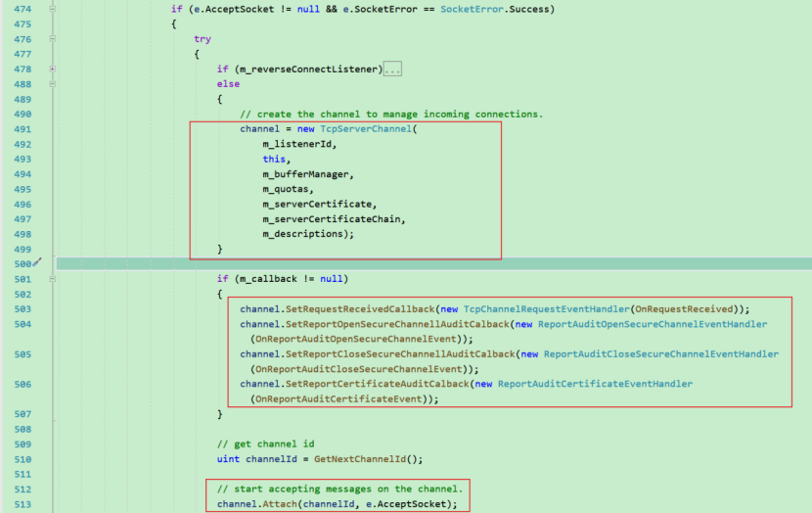
Task: Click 'ReportAuditCertificateEventHandler' type
Action: coord(595,384)
